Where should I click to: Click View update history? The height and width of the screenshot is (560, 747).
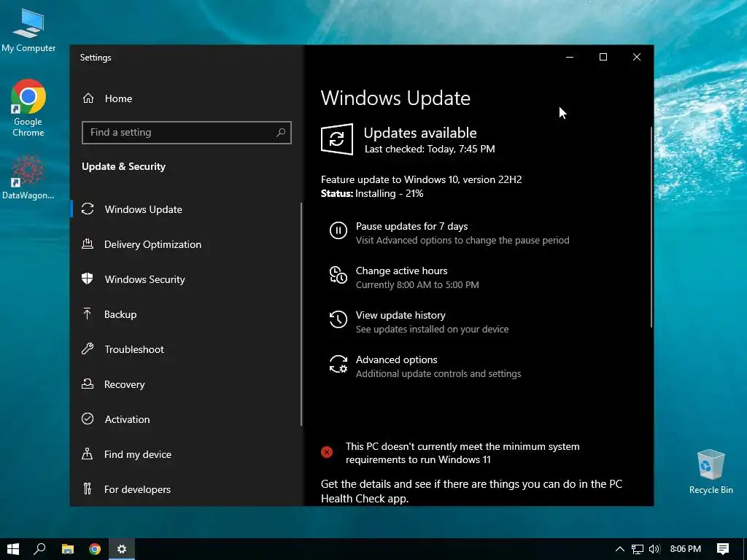pyautogui.click(x=400, y=315)
